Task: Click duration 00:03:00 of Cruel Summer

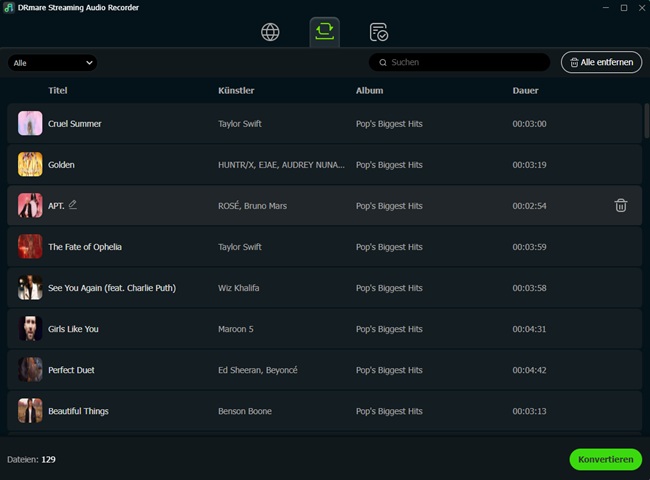Action: (x=529, y=124)
